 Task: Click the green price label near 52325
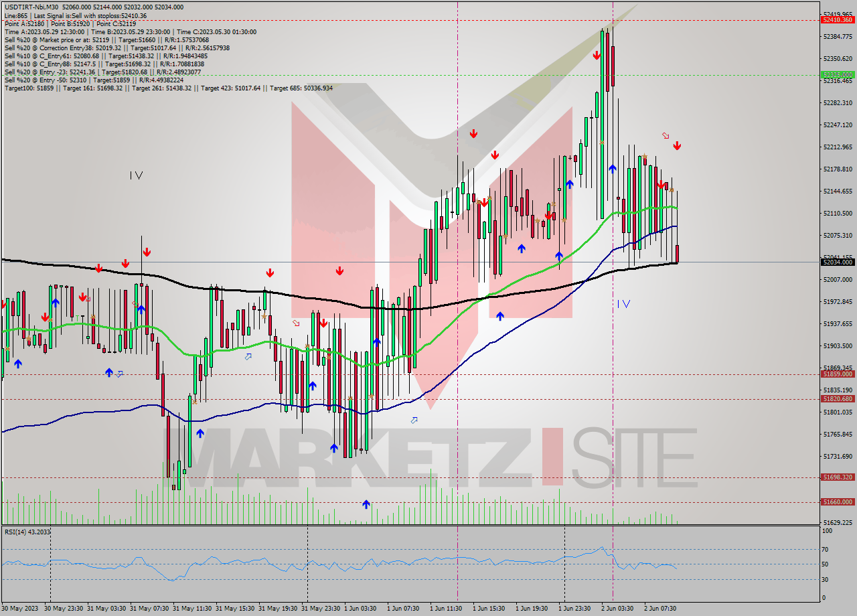[838, 74]
